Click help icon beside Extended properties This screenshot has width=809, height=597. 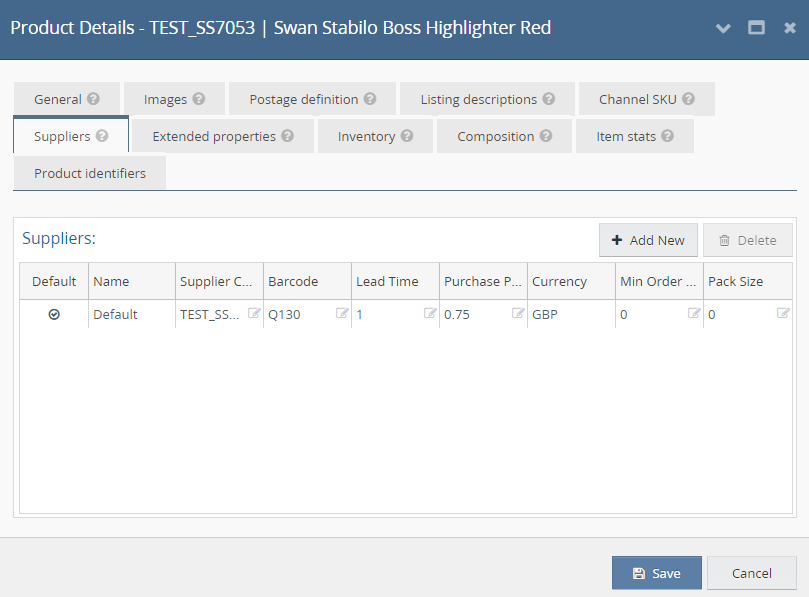point(287,136)
